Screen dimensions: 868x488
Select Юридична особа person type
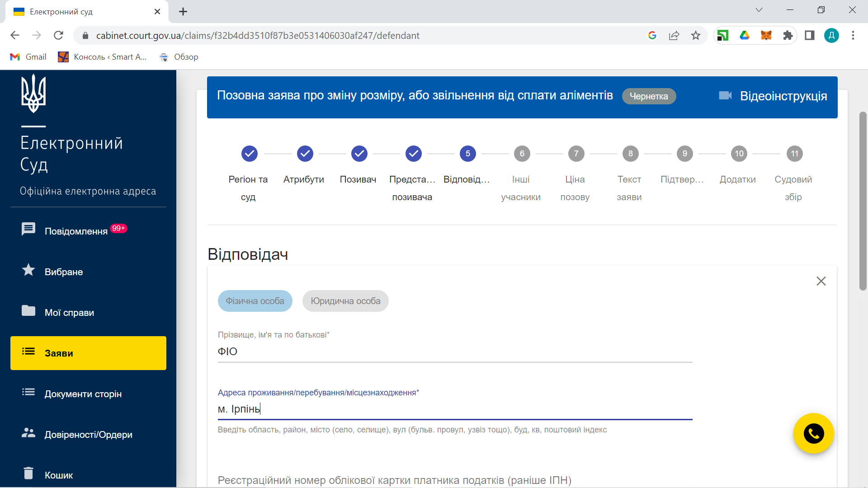coord(345,301)
